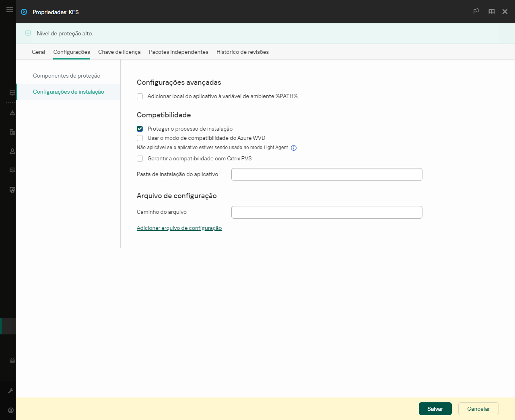Open the Pacotes independentes tab

coord(178,52)
